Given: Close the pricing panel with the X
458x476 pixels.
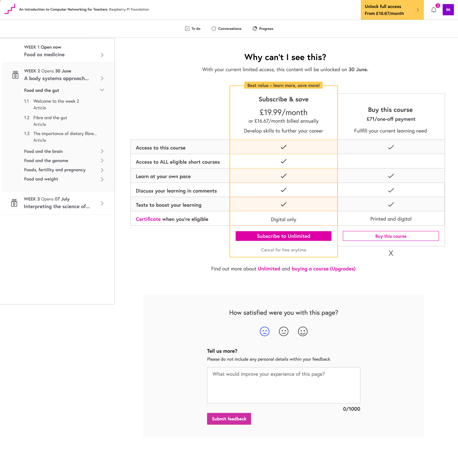Looking at the screenshot, I should point(391,253).
